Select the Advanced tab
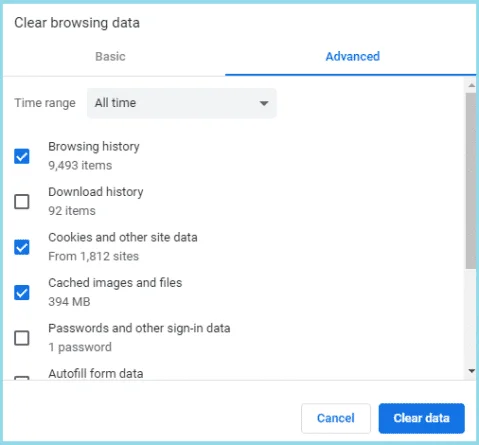The height and width of the screenshot is (445, 479). 353,56
